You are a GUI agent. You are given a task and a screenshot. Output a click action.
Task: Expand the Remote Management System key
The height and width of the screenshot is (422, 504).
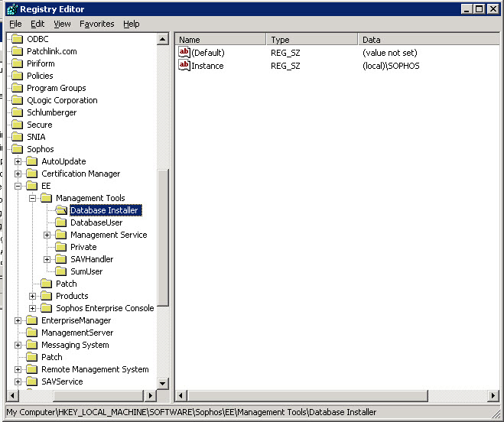[18, 369]
